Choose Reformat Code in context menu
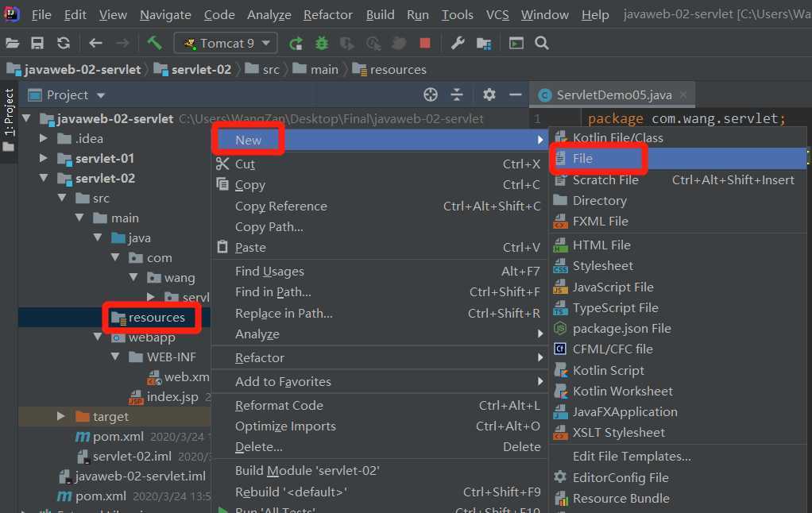Screen dimensions: 812x513 [x=380, y=405]
